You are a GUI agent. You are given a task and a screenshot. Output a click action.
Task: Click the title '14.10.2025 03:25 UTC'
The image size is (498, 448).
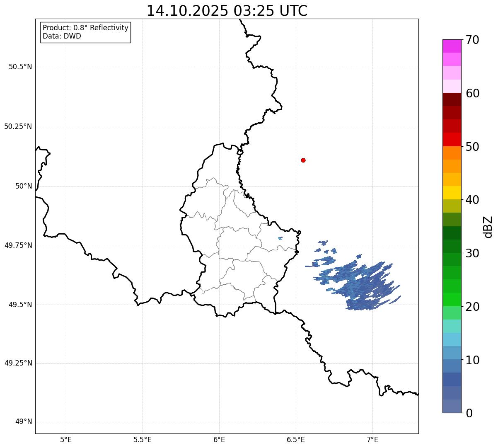pos(227,11)
